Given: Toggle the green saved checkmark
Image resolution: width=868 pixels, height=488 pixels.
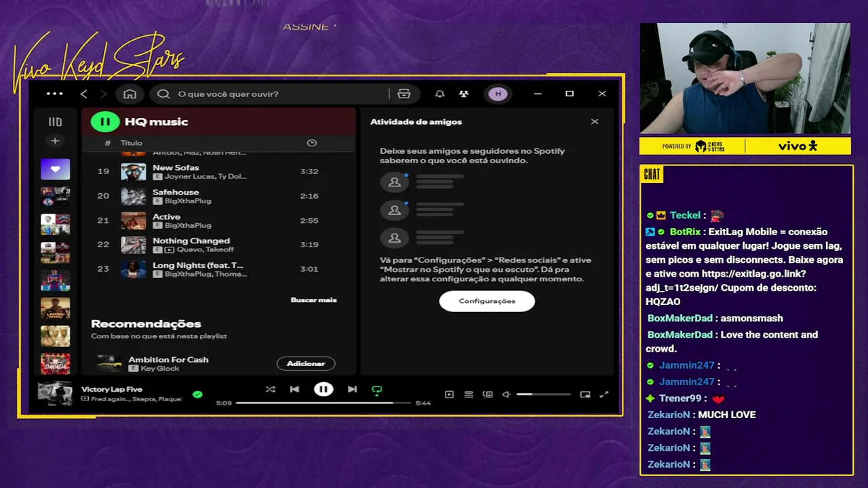Looking at the screenshot, I should [x=197, y=394].
